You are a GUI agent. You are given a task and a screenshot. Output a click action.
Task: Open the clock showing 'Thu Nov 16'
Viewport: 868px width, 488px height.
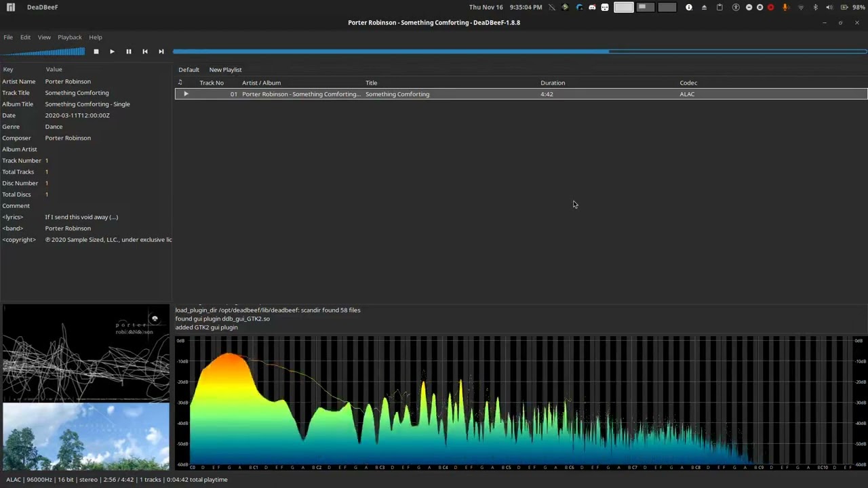click(505, 7)
